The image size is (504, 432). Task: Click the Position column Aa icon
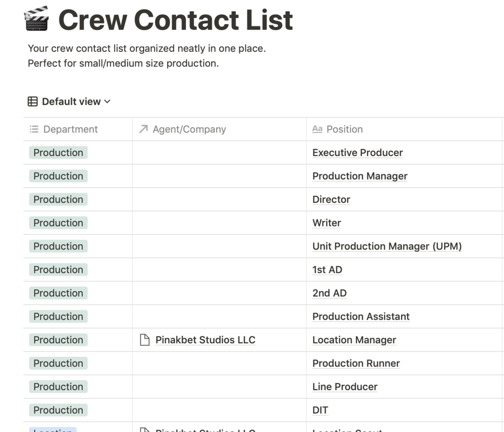317,129
